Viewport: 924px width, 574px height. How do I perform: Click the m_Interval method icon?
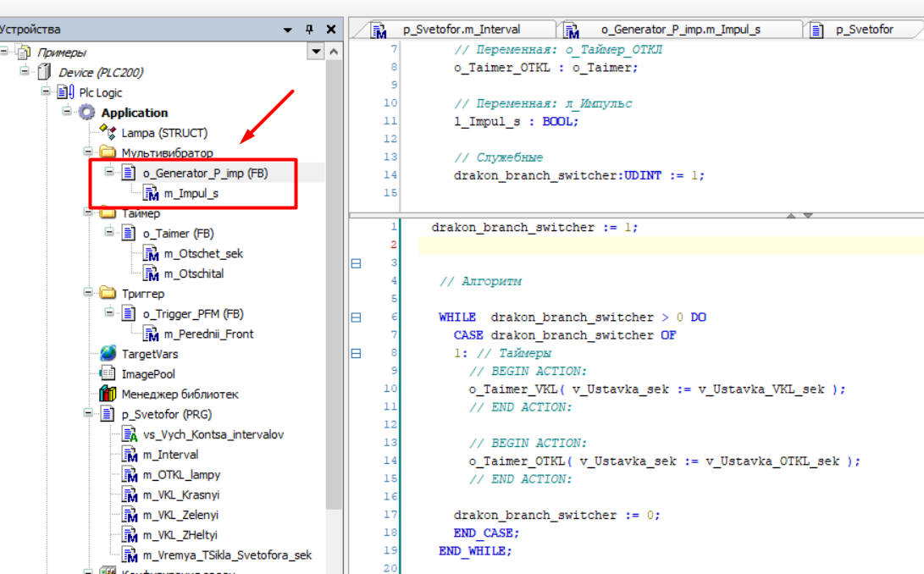pyautogui.click(x=130, y=455)
